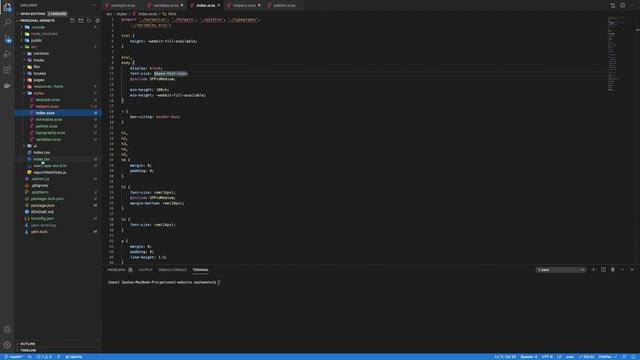Screen dimensions: 640x360
Task: Click the open changes icon in editor toolbar
Action: [x=613, y=5]
